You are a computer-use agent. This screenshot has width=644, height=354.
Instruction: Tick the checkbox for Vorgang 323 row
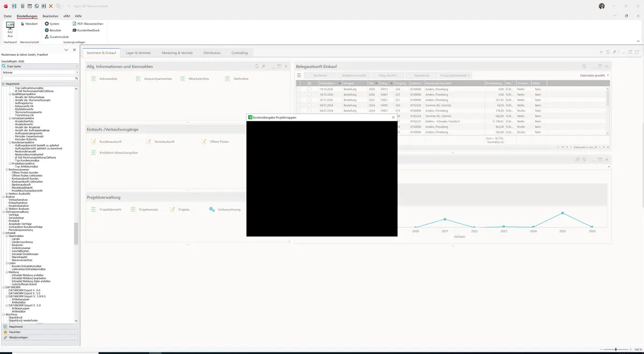click(x=309, y=94)
